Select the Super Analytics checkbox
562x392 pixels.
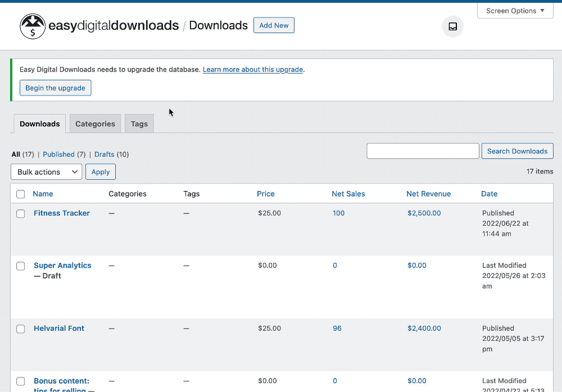tap(20, 266)
